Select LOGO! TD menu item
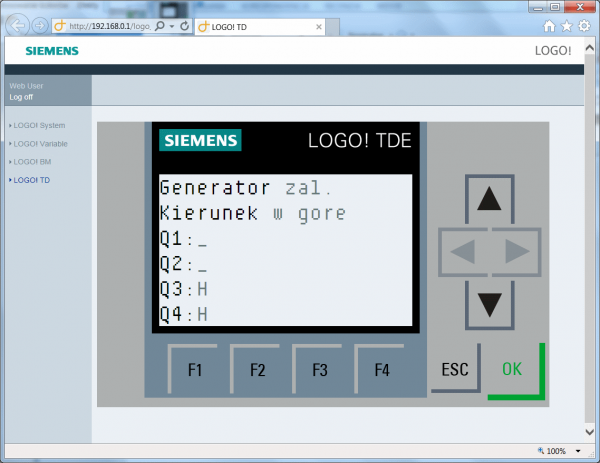This screenshot has height=463, width=600. tap(31, 180)
